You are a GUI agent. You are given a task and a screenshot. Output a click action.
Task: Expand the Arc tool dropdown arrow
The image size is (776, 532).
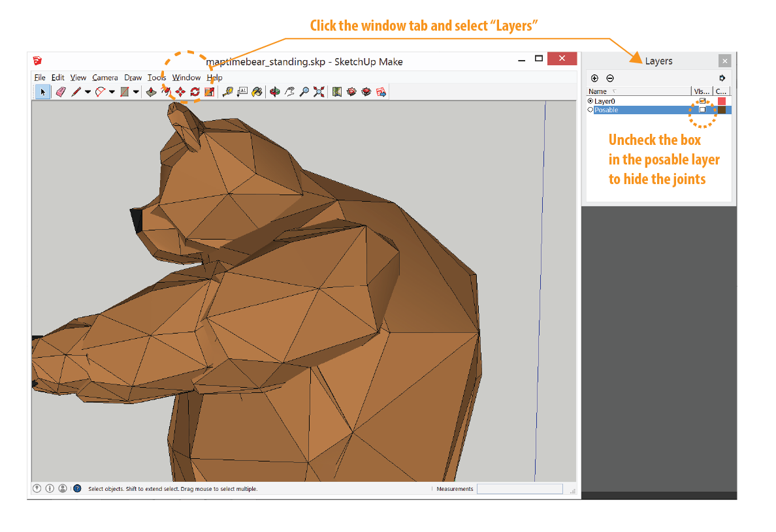112,92
